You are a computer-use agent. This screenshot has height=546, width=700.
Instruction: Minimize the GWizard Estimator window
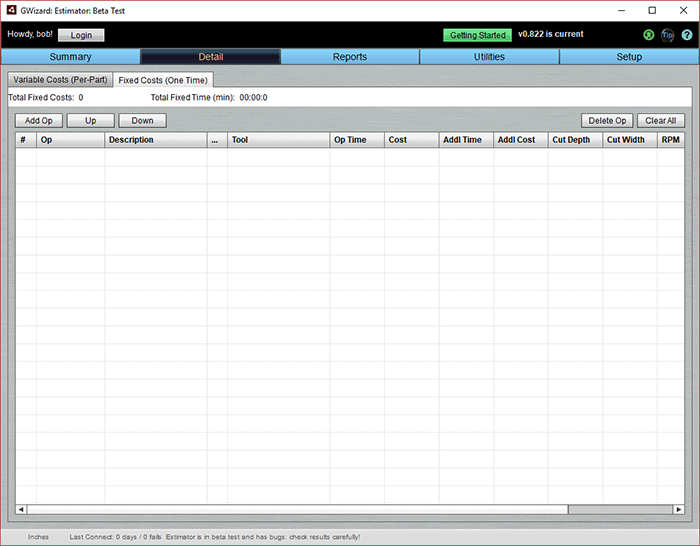tap(621, 10)
